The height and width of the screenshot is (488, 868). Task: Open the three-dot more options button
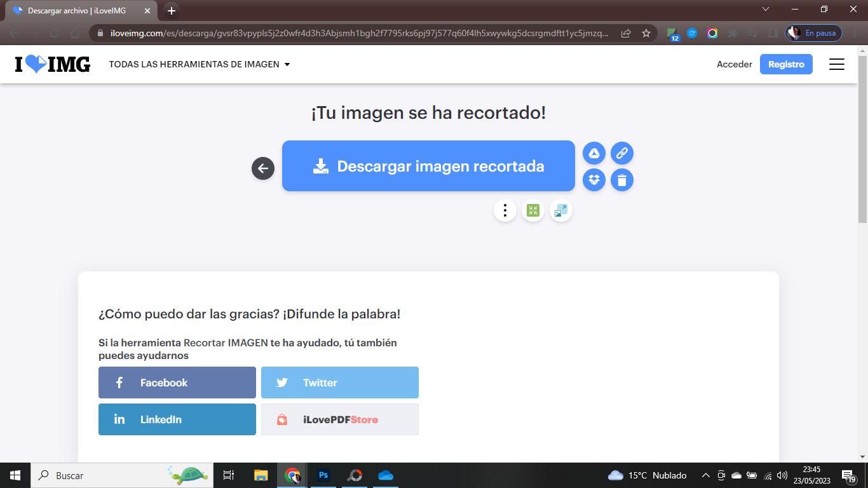pos(505,210)
